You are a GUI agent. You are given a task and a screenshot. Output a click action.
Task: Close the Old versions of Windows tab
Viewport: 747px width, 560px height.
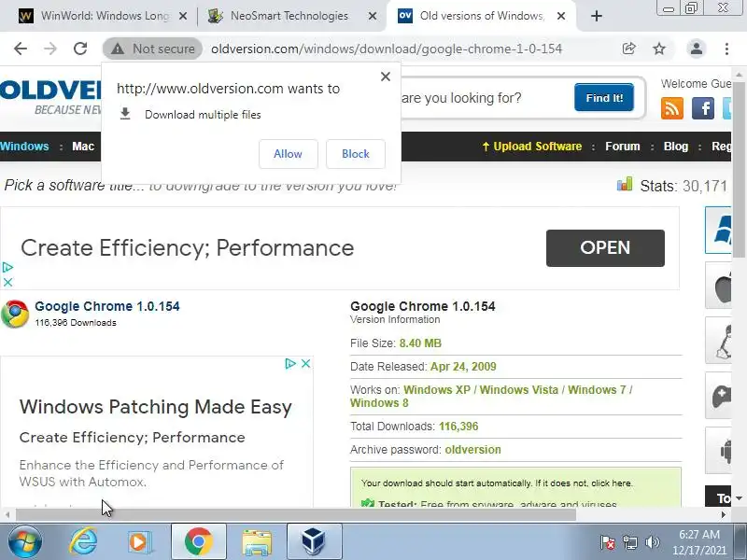(x=561, y=16)
